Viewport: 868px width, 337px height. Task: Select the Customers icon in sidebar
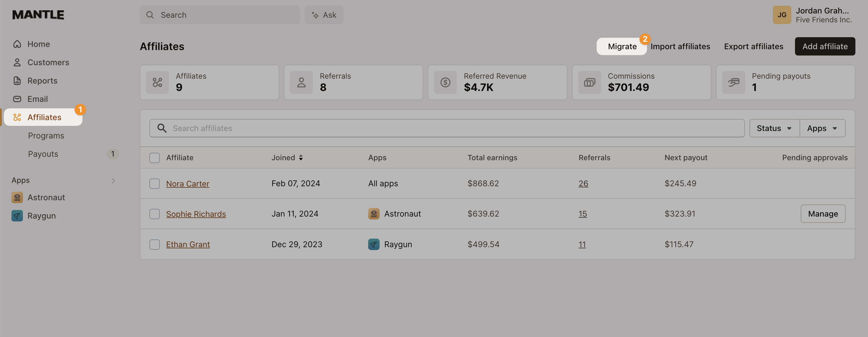(x=17, y=62)
